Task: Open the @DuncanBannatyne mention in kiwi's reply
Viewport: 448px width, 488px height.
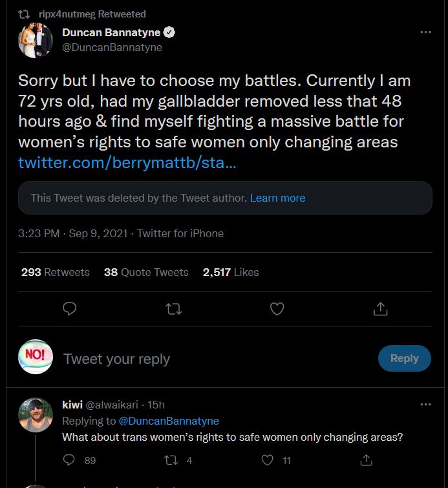Action: (x=168, y=421)
